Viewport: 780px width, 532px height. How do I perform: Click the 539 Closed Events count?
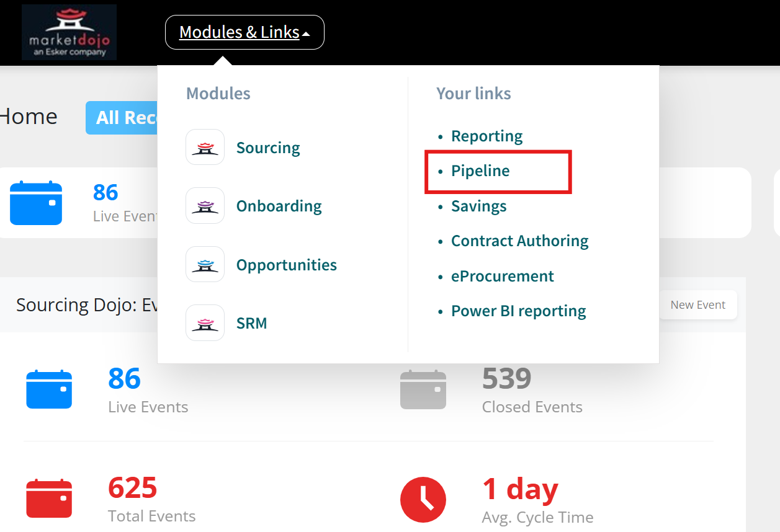click(506, 378)
